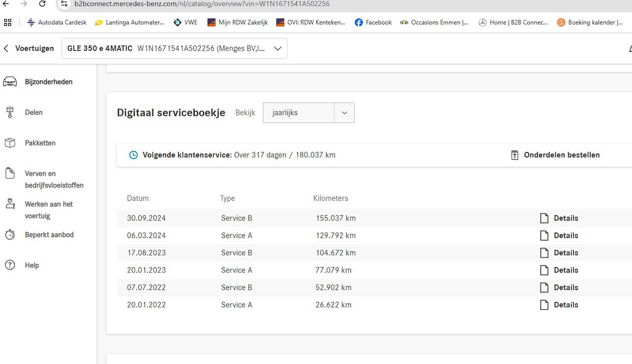Click the fluid can icon for Verven
This screenshot has width=632, height=364.
(10, 173)
